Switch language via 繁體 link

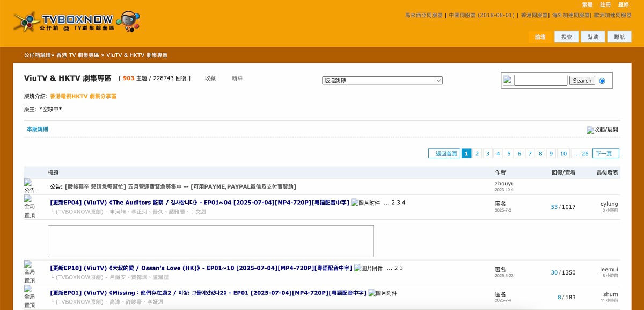(x=588, y=5)
